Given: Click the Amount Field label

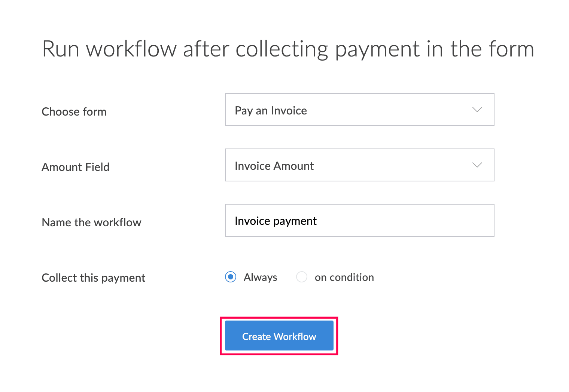Looking at the screenshot, I should pyautogui.click(x=76, y=167).
